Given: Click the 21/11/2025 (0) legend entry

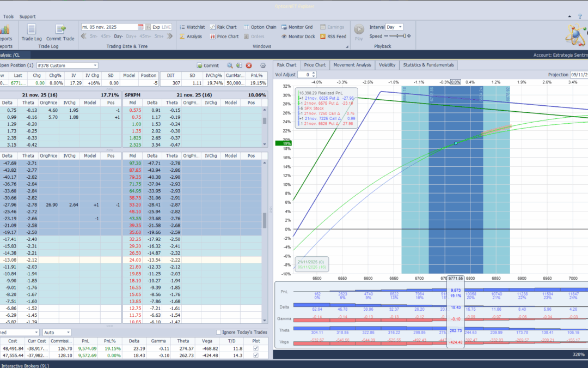Looking at the screenshot, I should click(311, 262).
